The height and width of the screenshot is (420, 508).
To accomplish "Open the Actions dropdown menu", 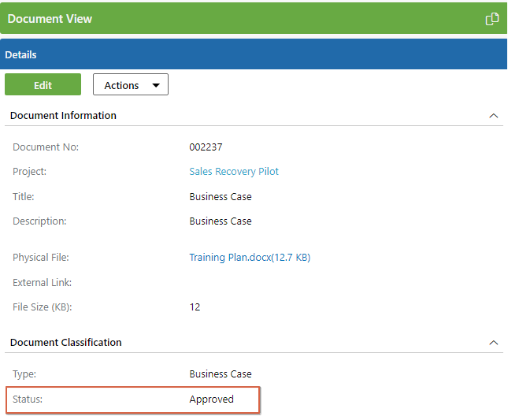I will tap(131, 84).
